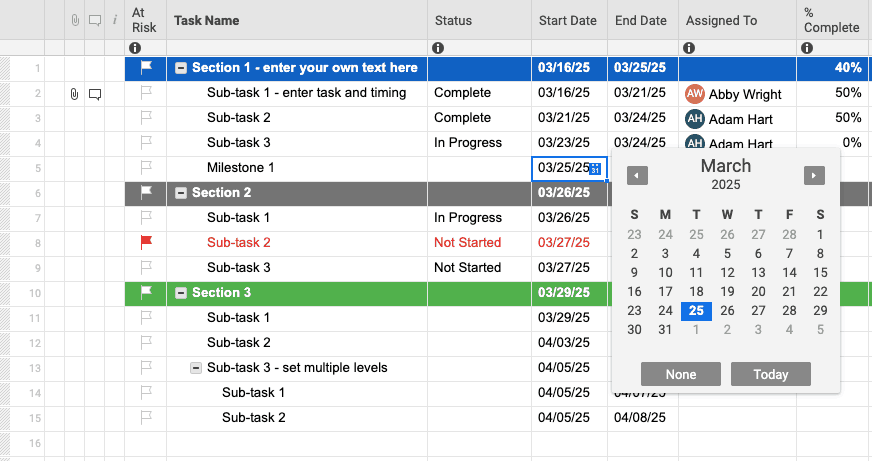Image resolution: width=872 pixels, height=461 pixels.
Task: Toggle the red At Risk flag on Sub-task 2
Action: (x=146, y=242)
